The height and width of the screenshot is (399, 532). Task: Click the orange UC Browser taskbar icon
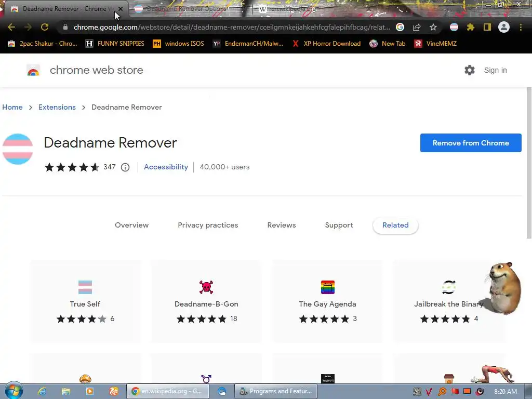coord(114,391)
